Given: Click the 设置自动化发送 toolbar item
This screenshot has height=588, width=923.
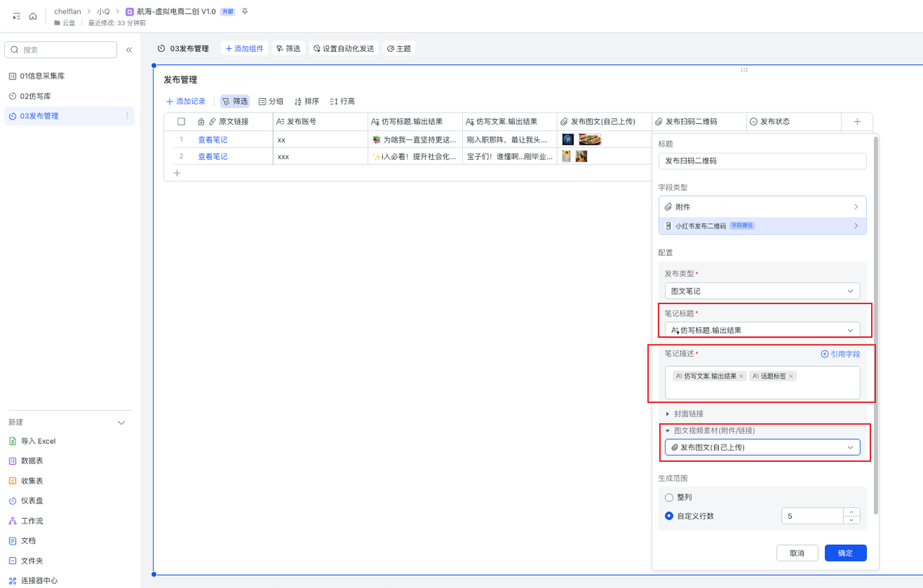Looking at the screenshot, I should coord(343,48).
